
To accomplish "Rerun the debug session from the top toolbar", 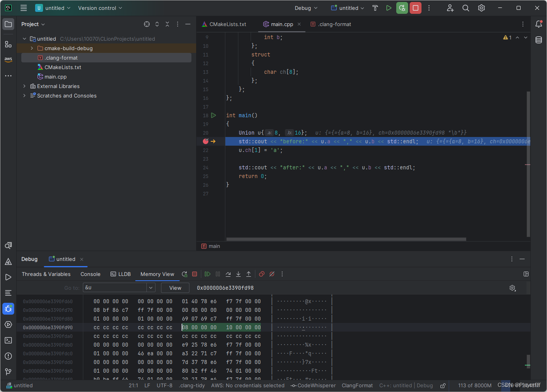I will (x=402, y=8).
